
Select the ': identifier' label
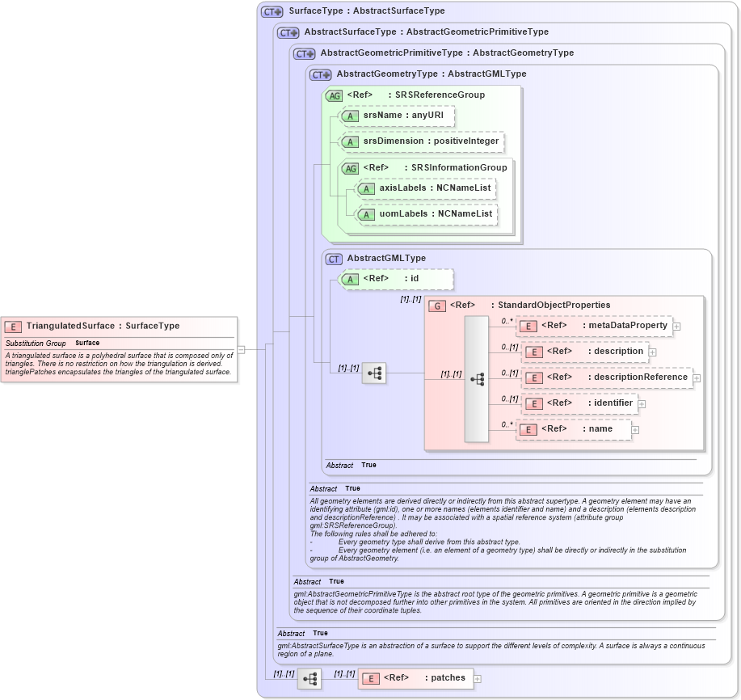[x=611, y=403]
